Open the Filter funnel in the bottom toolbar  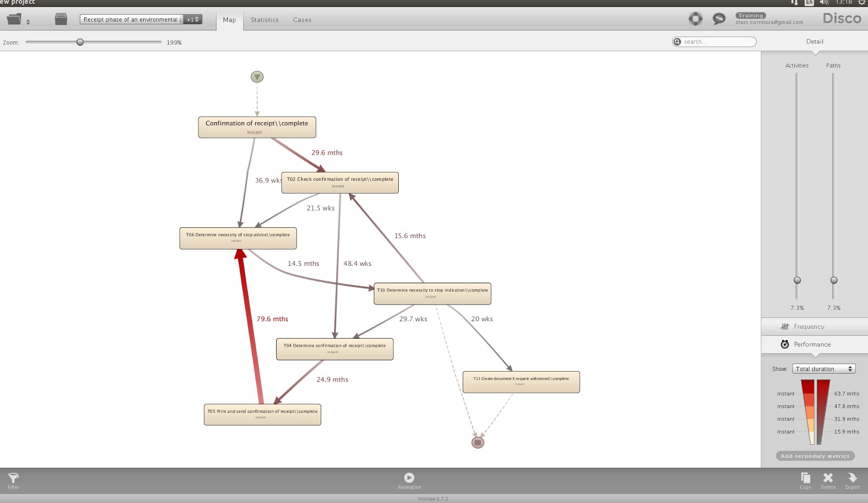(13, 480)
